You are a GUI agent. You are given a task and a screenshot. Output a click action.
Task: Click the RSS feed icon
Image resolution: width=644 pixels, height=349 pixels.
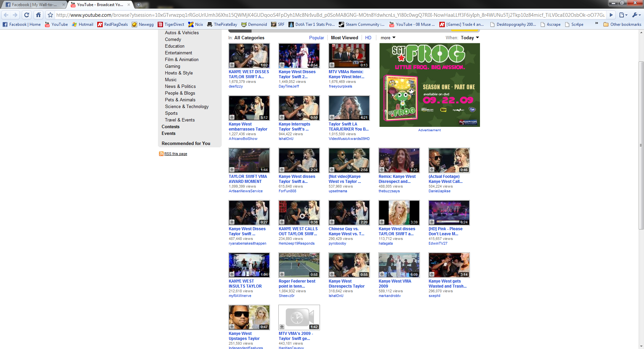pyautogui.click(x=161, y=154)
